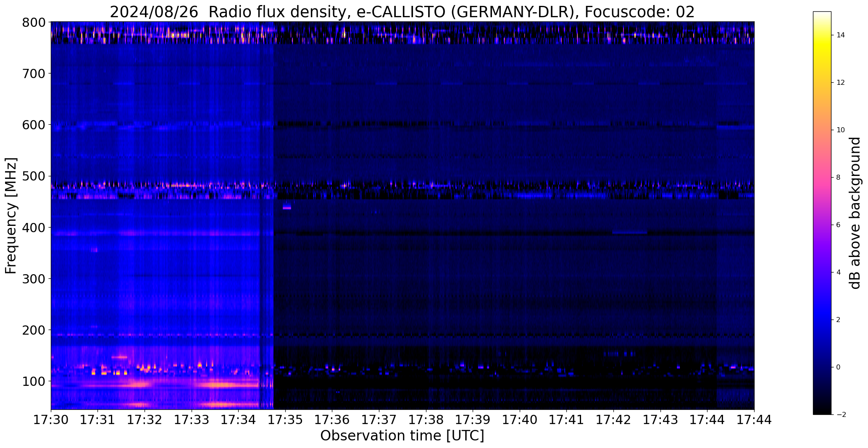Click the colorbar tick label 14
Viewport: 868px width, 448px height.
click(x=841, y=35)
